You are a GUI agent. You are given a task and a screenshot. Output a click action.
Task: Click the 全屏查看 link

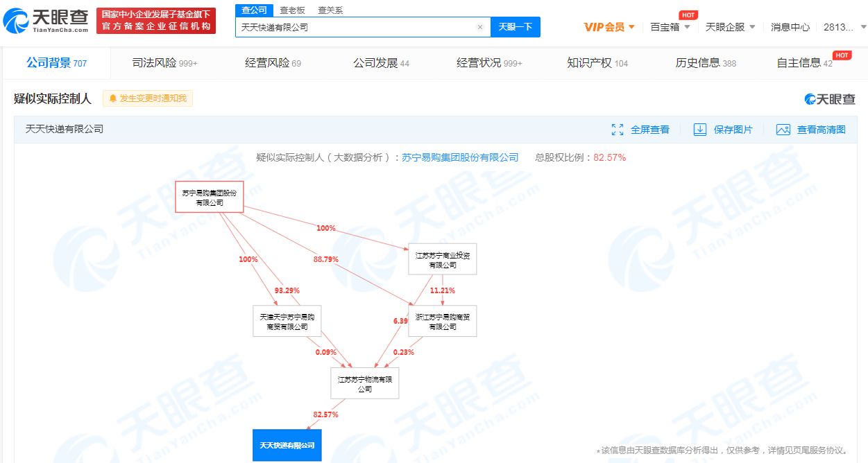coord(650,130)
